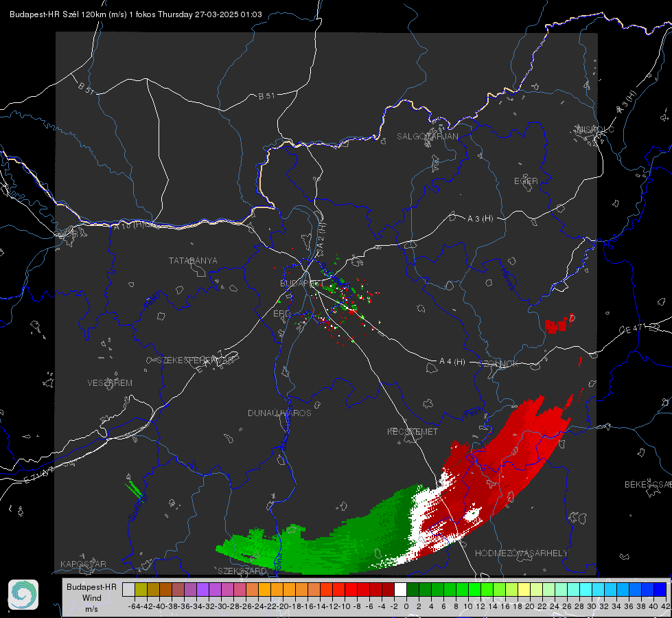Viewport: 672px width, 618px height.
Task: Select the KECSKEMÉT city label
Action: 413,431
